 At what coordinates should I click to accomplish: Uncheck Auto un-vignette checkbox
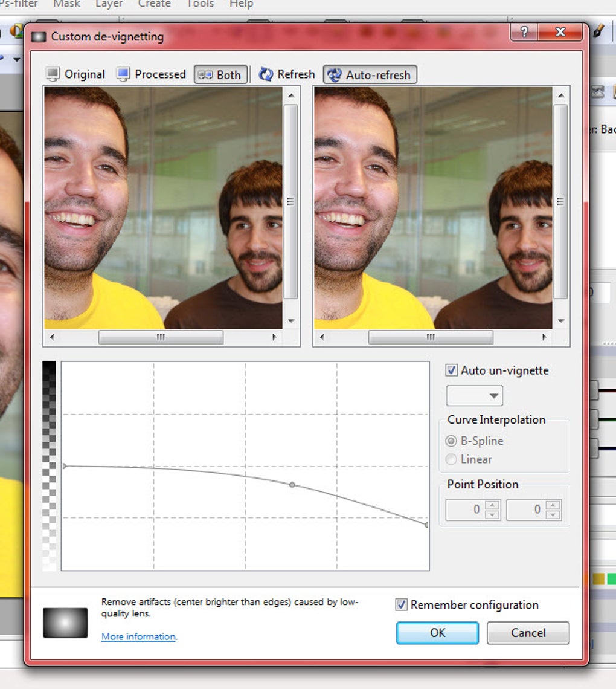coord(451,370)
